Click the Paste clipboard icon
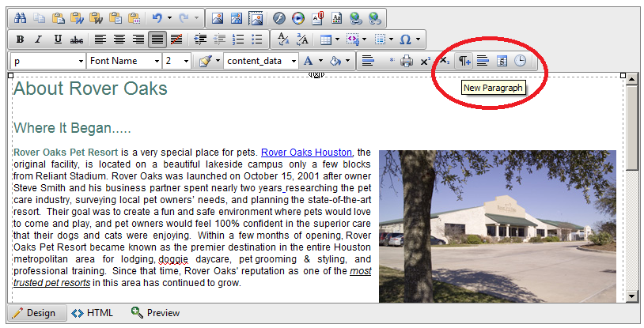This screenshot has width=644, height=328. coord(59,17)
